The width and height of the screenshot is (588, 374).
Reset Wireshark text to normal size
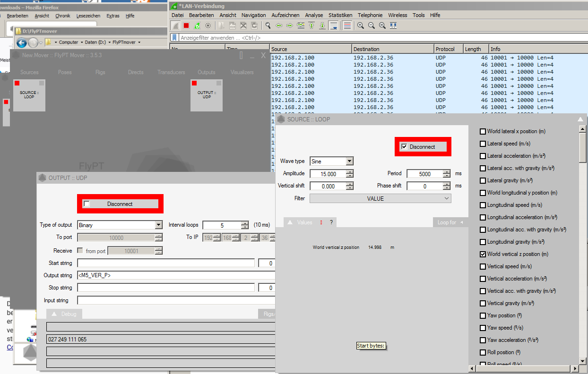click(382, 25)
